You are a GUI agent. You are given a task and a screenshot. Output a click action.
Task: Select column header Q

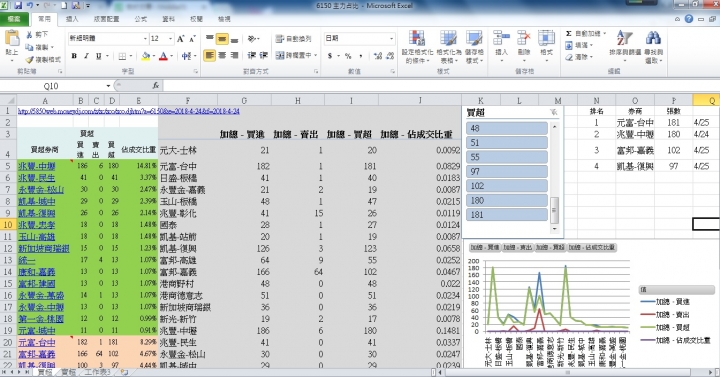point(706,101)
